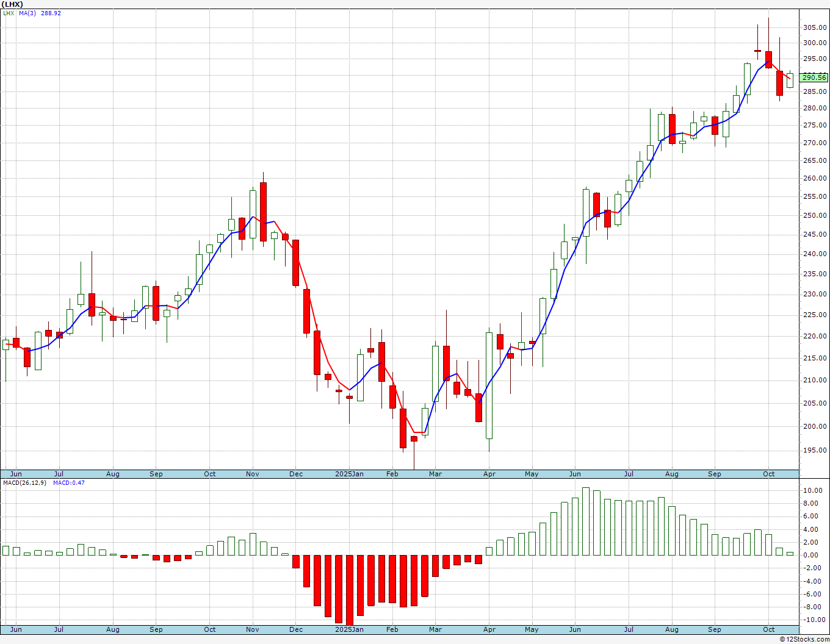830x644 pixels.
Task: Click the 10.00 MACD axis label
Action: point(814,490)
